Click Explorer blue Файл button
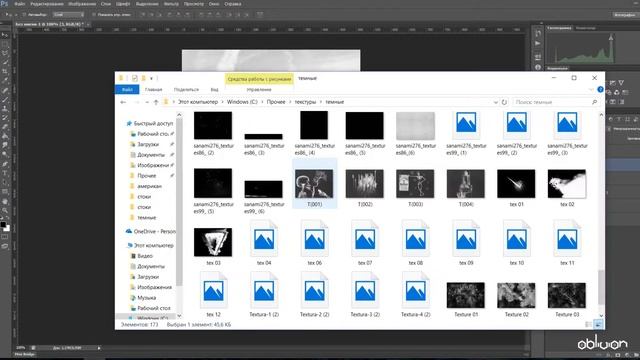Screen dimensions: 640x360 tap(127, 89)
